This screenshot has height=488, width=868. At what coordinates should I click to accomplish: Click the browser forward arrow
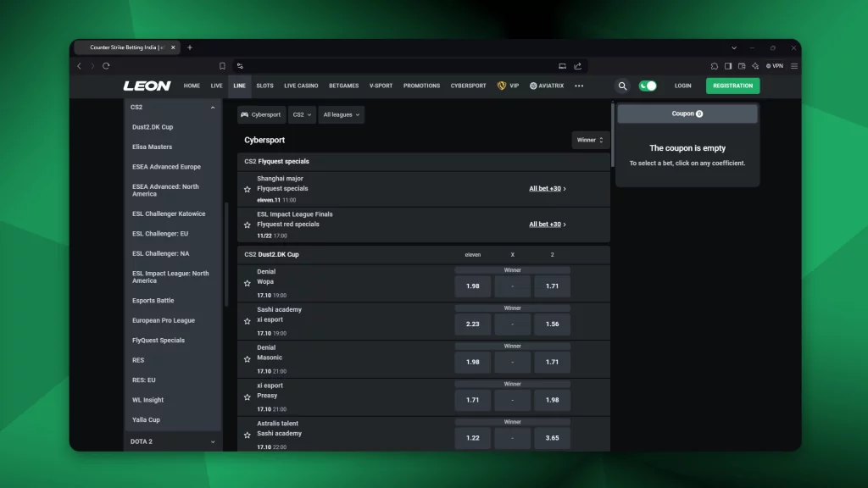coord(92,66)
